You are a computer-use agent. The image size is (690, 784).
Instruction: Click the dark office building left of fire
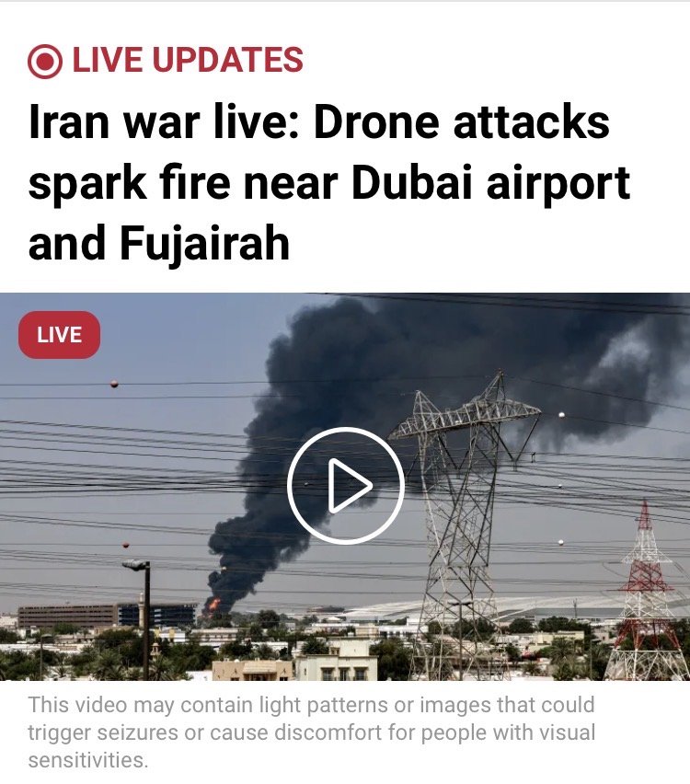[108, 616]
